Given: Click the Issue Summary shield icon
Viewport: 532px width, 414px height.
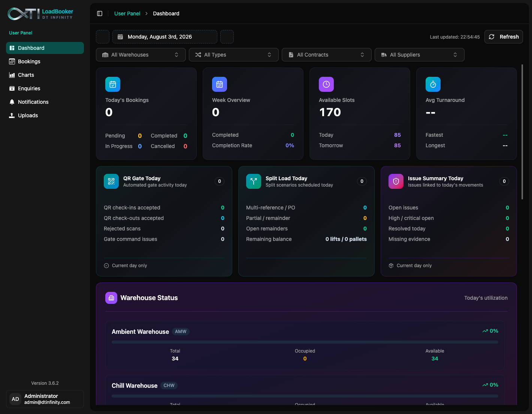Looking at the screenshot, I should pos(396,181).
